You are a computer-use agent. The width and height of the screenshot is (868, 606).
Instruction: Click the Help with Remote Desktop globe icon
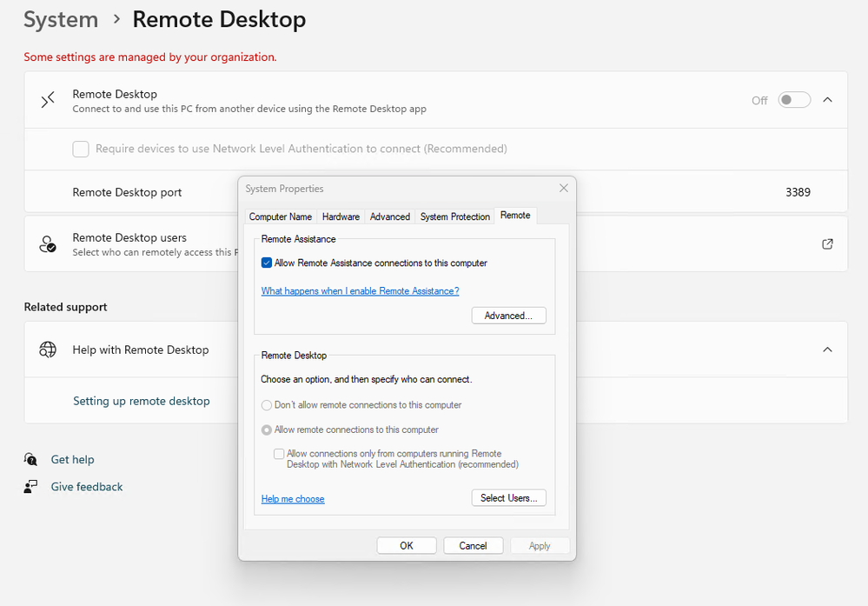[x=48, y=350]
